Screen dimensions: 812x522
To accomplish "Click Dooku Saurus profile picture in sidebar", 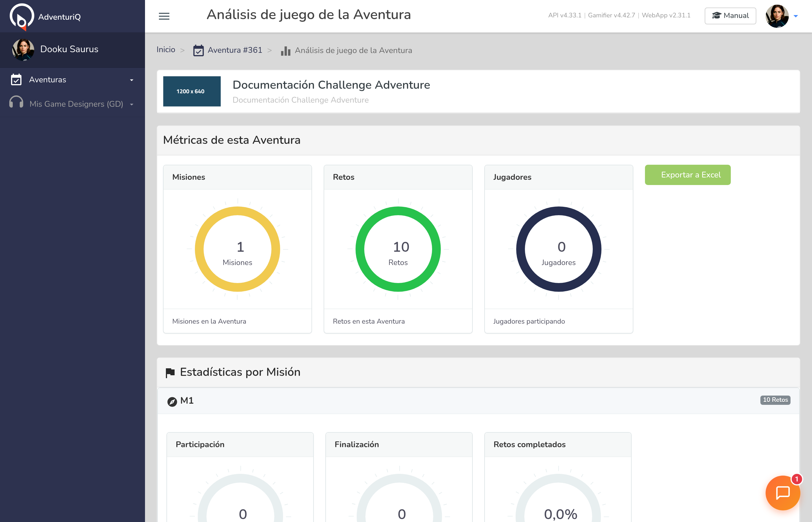I will coord(23,50).
